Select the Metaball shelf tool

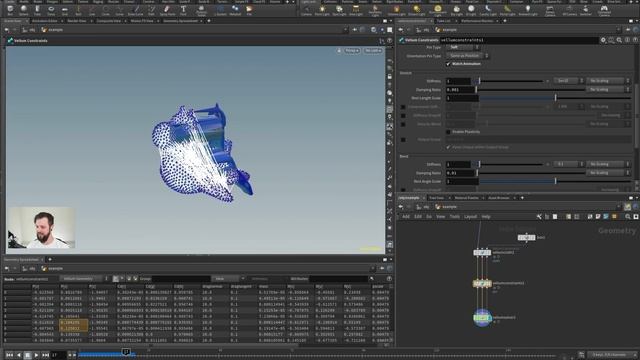tap(235, 10)
